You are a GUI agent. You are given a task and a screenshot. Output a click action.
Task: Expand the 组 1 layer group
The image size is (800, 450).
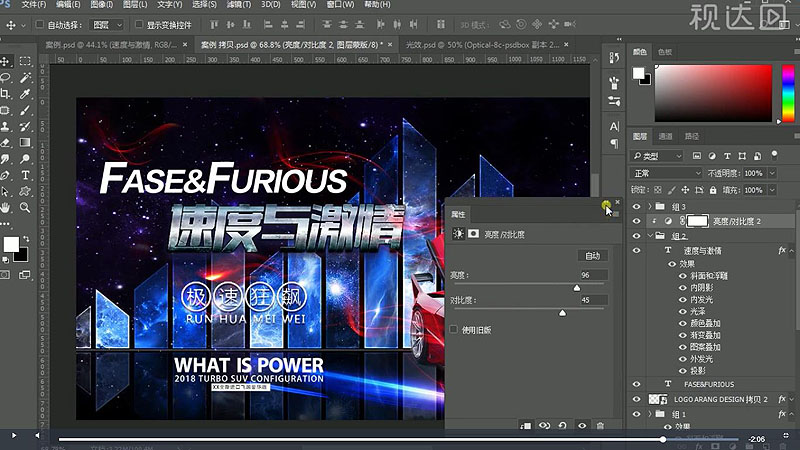click(x=649, y=414)
